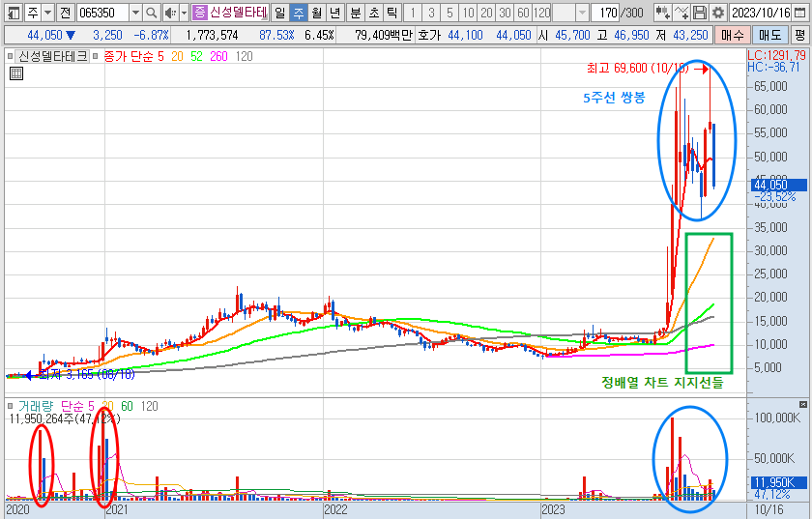Screen dimensions: 812x519
Task: Click the 신성델타테크 stock name field
Action: pos(239,13)
